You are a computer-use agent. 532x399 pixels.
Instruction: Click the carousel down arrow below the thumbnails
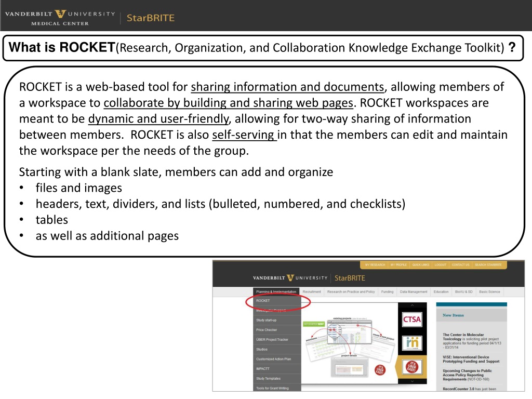pos(412,381)
